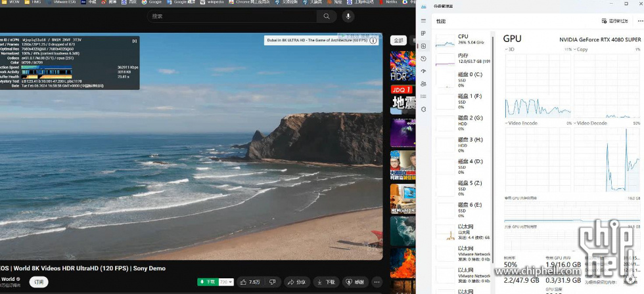Click the dislike thumbs-down button
644x294 pixels.
(x=272, y=282)
